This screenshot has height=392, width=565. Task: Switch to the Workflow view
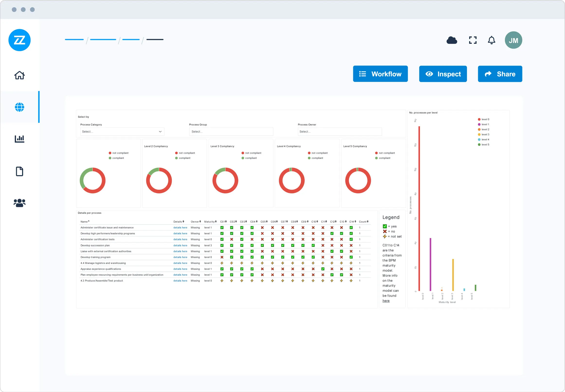[x=380, y=74]
